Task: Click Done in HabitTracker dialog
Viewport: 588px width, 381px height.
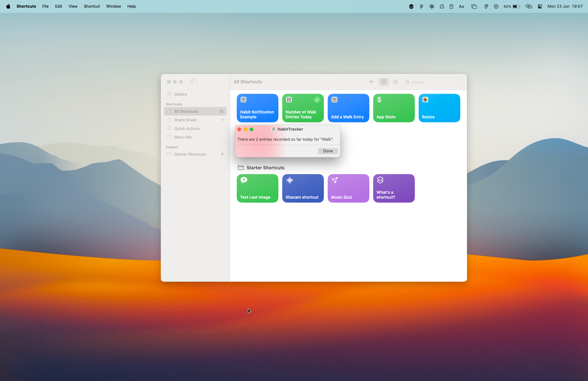Action: [x=328, y=151]
